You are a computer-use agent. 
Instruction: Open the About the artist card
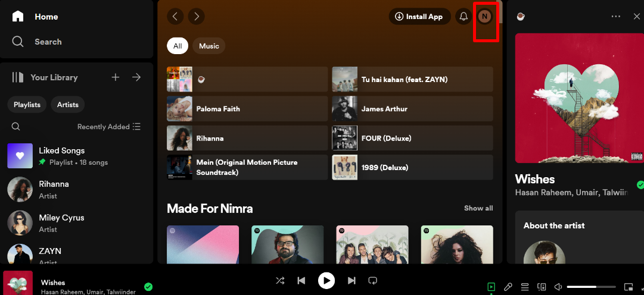tap(580, 237)
